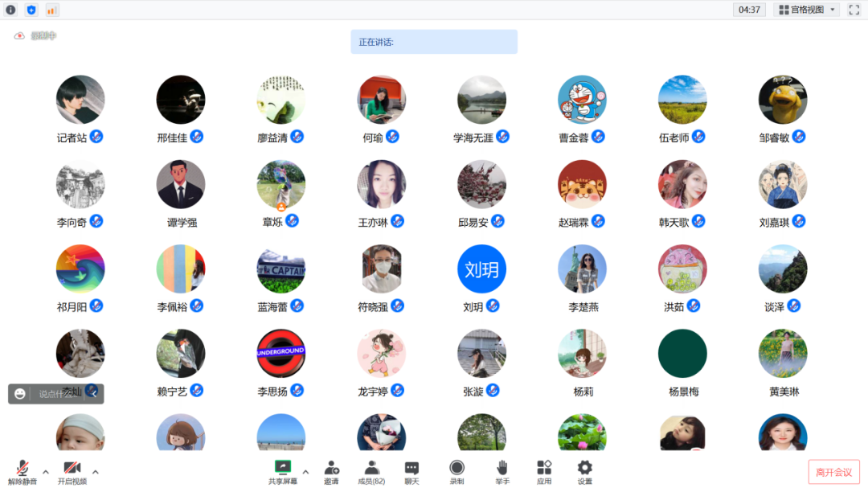Screen dimensions: 868x488
Task: Expand share screen options arrow
Action: pos(305,472)
